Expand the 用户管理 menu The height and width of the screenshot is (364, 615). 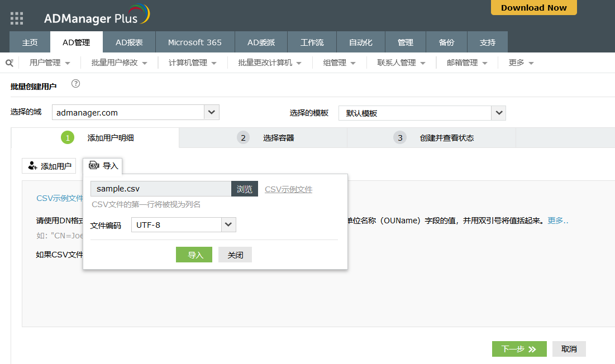click(x=50, y=63)
